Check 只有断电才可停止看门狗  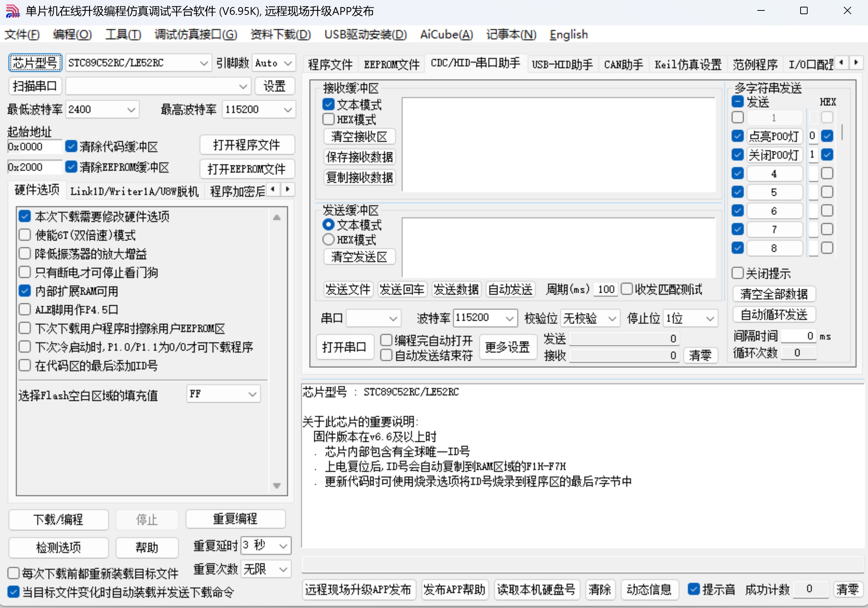click(x=25, y=272)
